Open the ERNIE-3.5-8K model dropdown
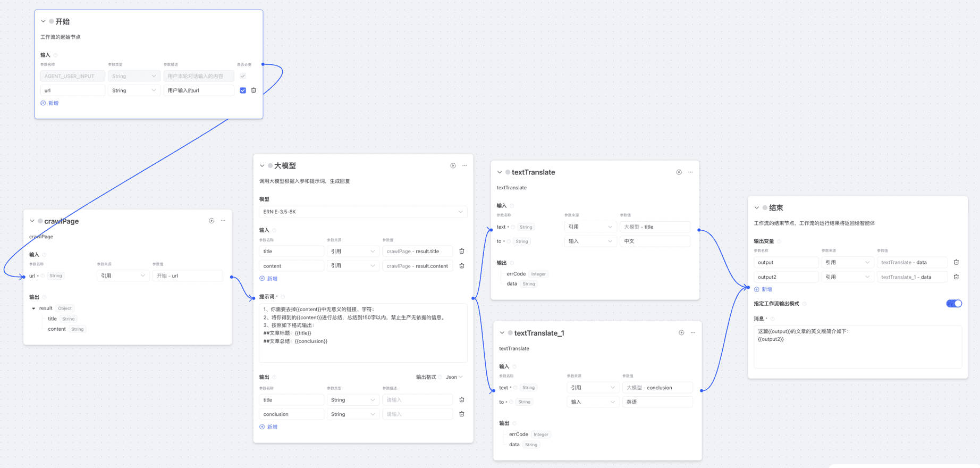This screenshot has width=980, height=468. point(363,212)
